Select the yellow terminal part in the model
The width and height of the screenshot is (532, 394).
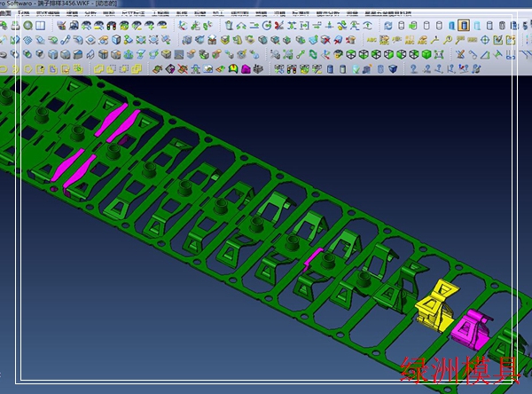pyautogui.click(x=436, y=305)
